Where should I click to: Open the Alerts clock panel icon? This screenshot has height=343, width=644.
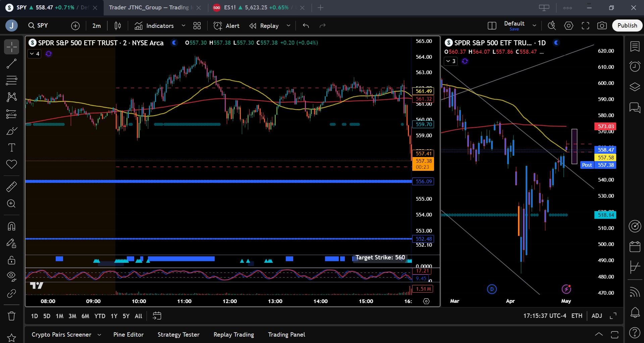[635, 66]
